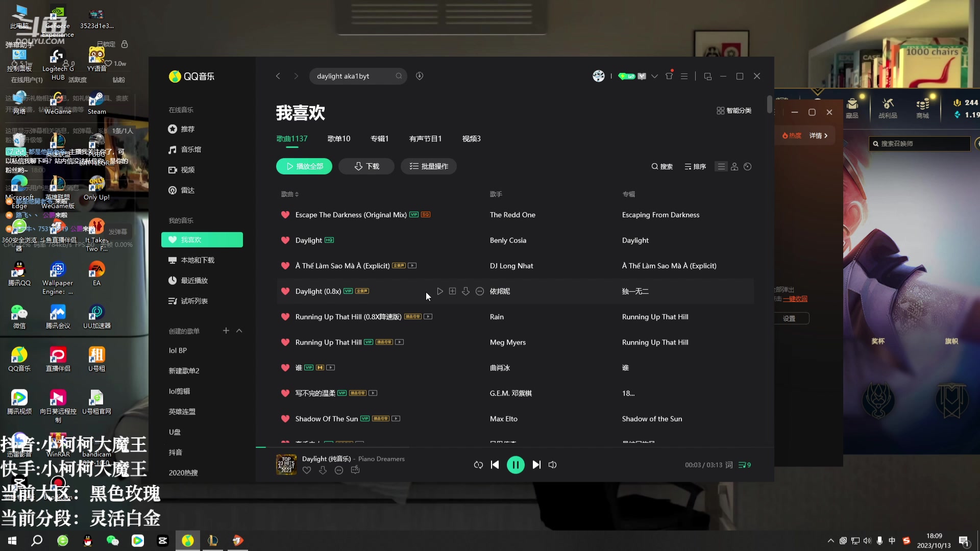
Task: Click the previous track button
Action: (x=496, y=464)
